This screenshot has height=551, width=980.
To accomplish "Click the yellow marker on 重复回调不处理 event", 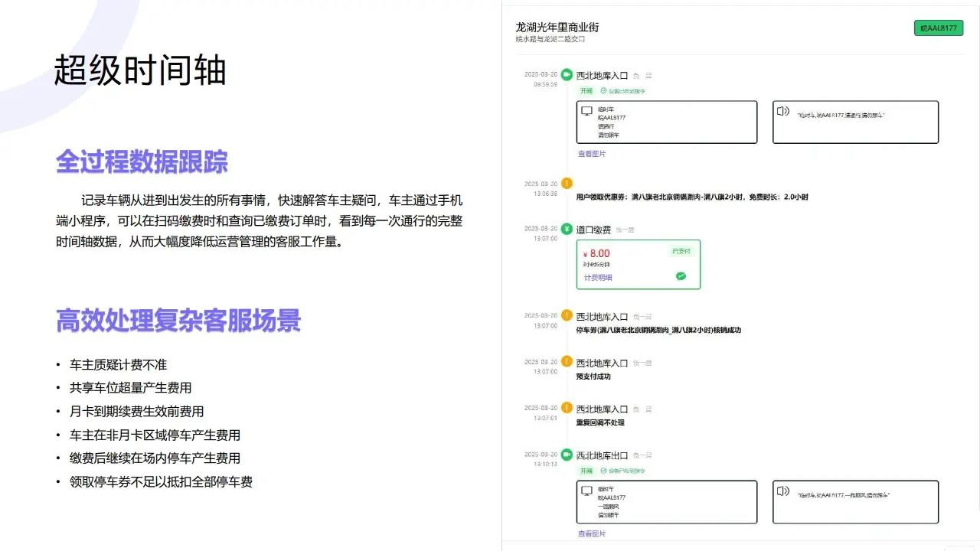I will pos(566,408).
